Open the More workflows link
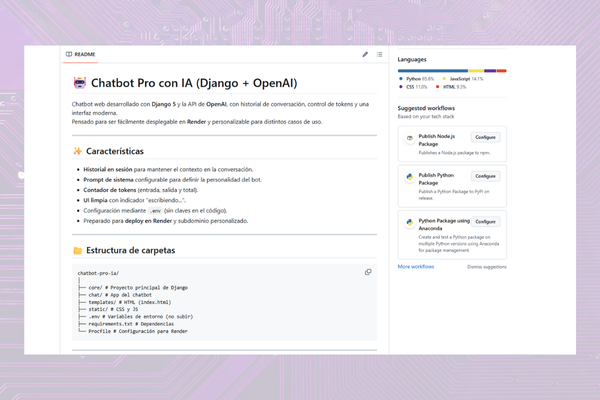The height and width of the screenshot is (400, 600). [x=416, y=266]
